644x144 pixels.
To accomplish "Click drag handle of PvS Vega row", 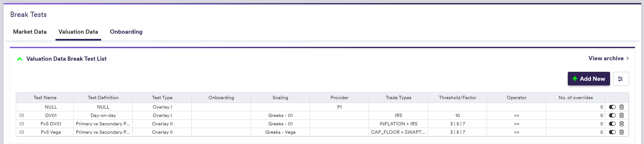I will click(22, 132).
